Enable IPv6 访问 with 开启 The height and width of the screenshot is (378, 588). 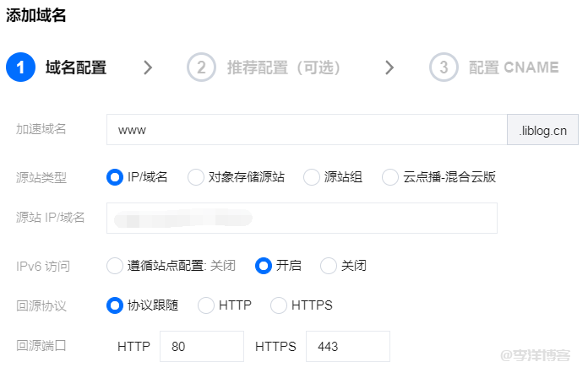[264, 266]
